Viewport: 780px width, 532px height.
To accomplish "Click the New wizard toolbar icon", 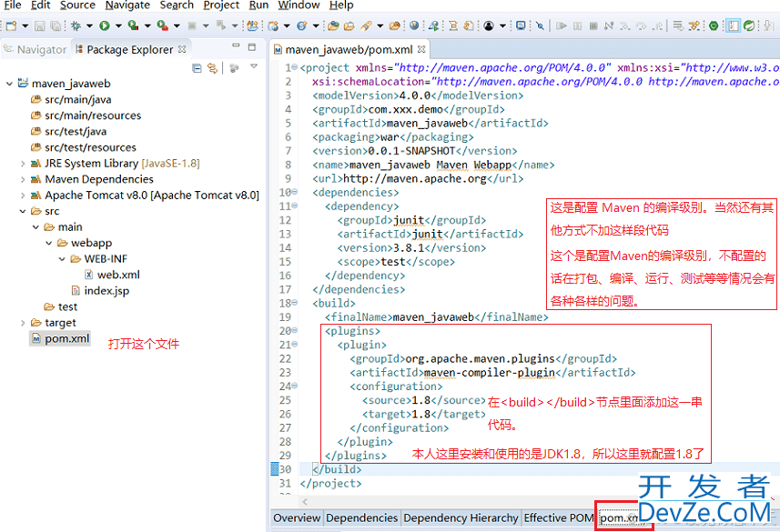I will pos(11,25).
